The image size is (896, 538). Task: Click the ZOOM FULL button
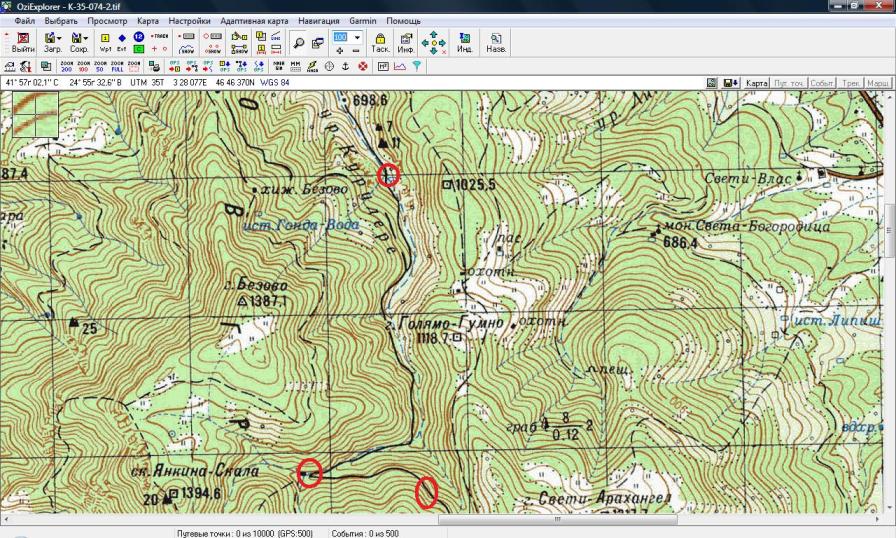point(119,66)
